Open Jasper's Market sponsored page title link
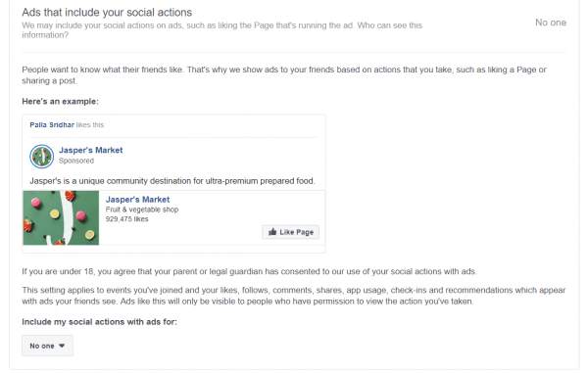588x373 pixels. 91,150
